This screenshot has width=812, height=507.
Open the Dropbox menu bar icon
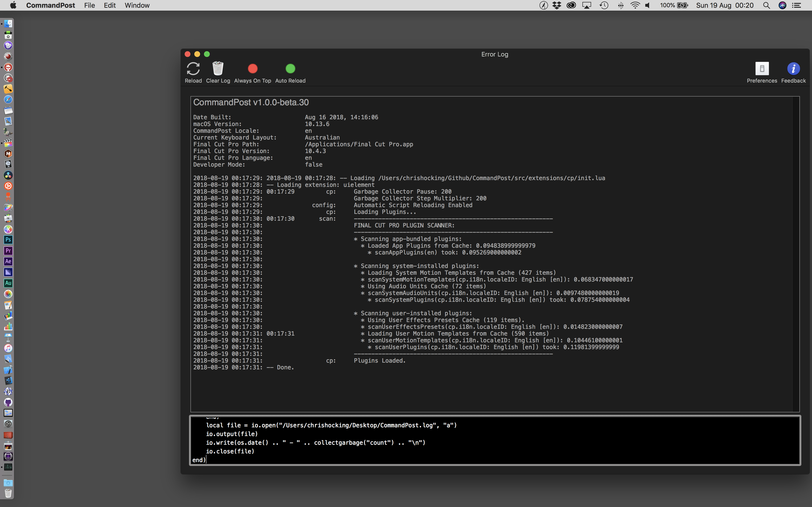[x=557, y=5]
